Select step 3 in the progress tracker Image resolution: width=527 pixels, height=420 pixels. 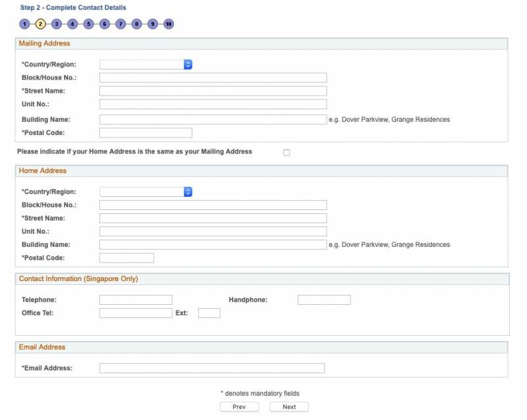pyautogui.click(x=57, y=24)
